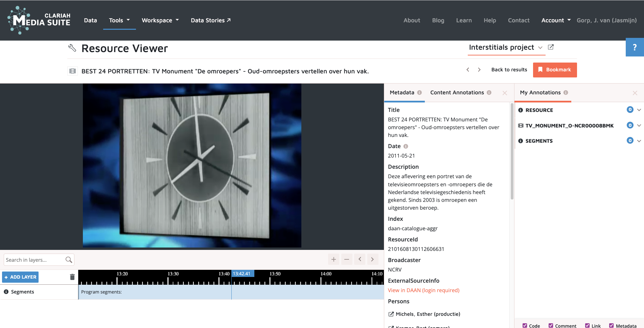The height and width of the screenshot is (328, 644).
Task: Switch to Content Annotations tab
Action: tap(457, 93)
